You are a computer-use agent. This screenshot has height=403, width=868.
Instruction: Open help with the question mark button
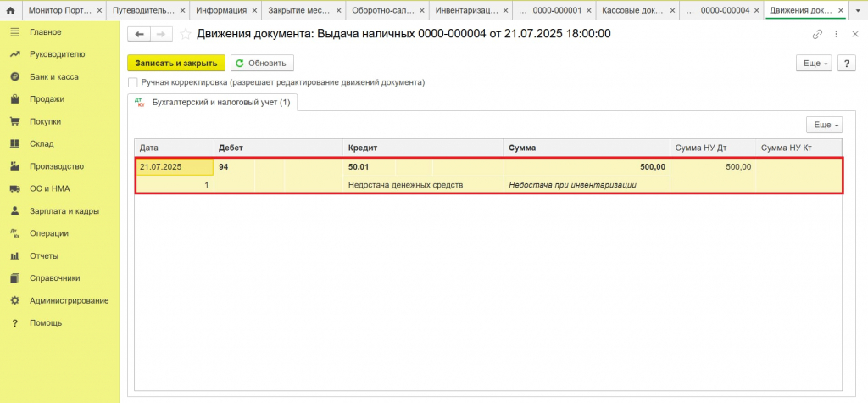tap(846, 63)
